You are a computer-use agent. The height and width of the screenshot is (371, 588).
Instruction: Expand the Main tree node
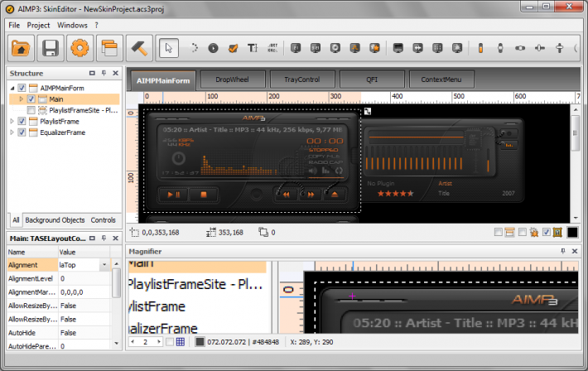click(x=21, y=99)
